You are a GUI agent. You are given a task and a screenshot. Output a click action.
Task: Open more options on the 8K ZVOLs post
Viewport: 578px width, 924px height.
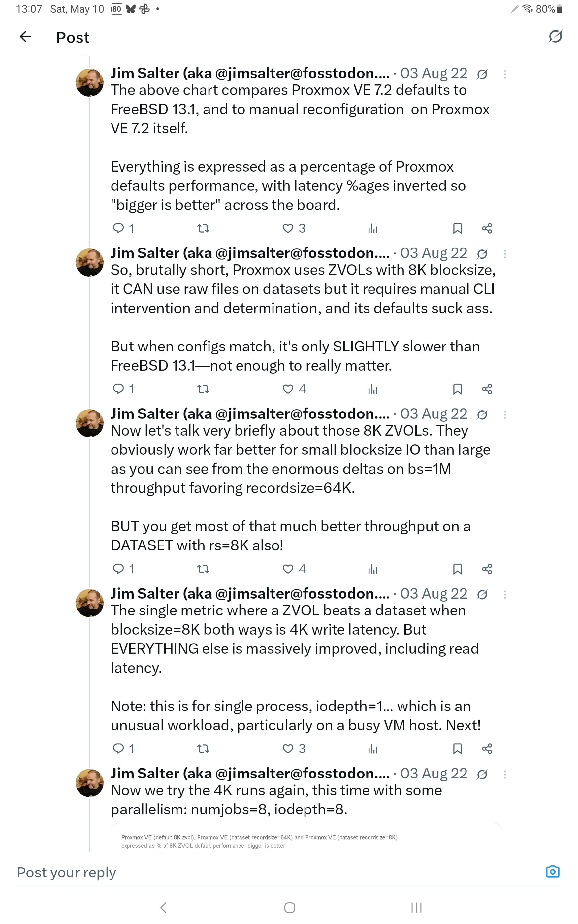point(505,415)
